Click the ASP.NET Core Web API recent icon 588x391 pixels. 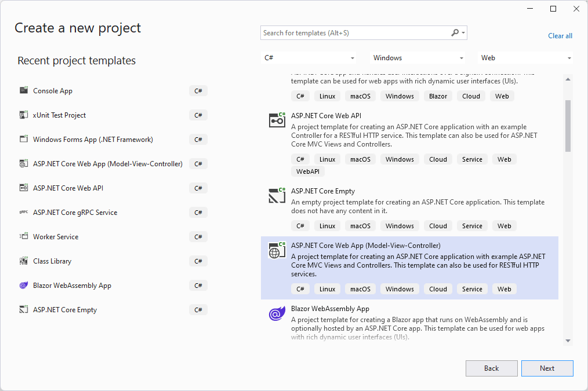(24, 188)
